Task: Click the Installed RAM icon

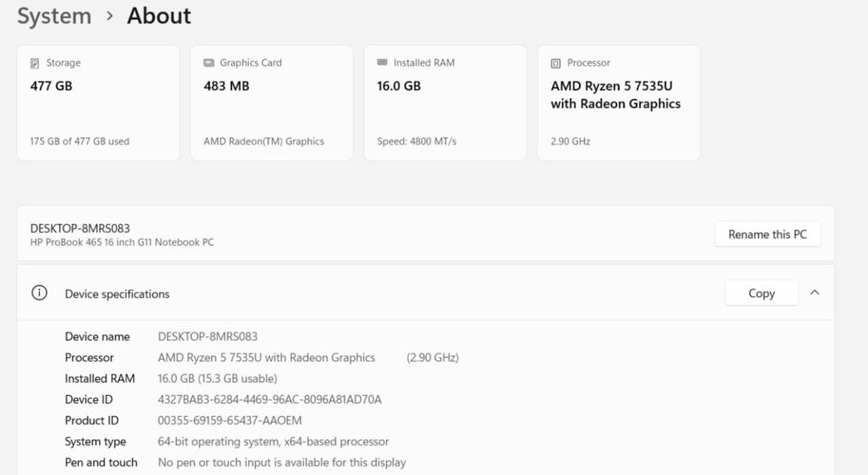Action: (x=382, y=63)
